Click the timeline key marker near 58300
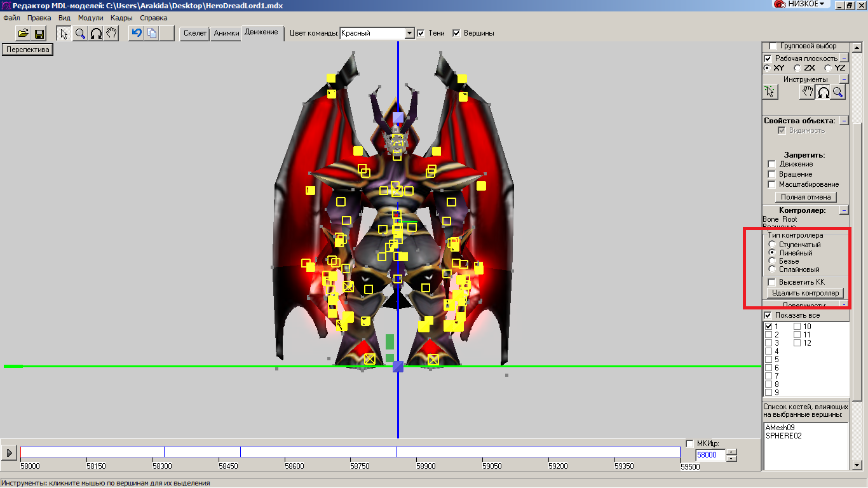The width and height of the screenshot is (868, 488). [x=164, y=452]
